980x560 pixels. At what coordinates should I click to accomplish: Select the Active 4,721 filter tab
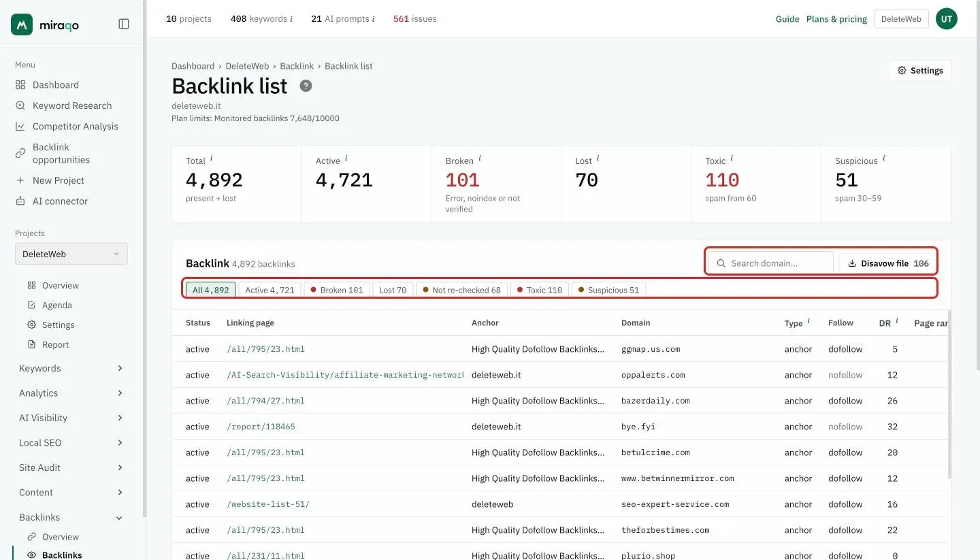pos(270,290)
